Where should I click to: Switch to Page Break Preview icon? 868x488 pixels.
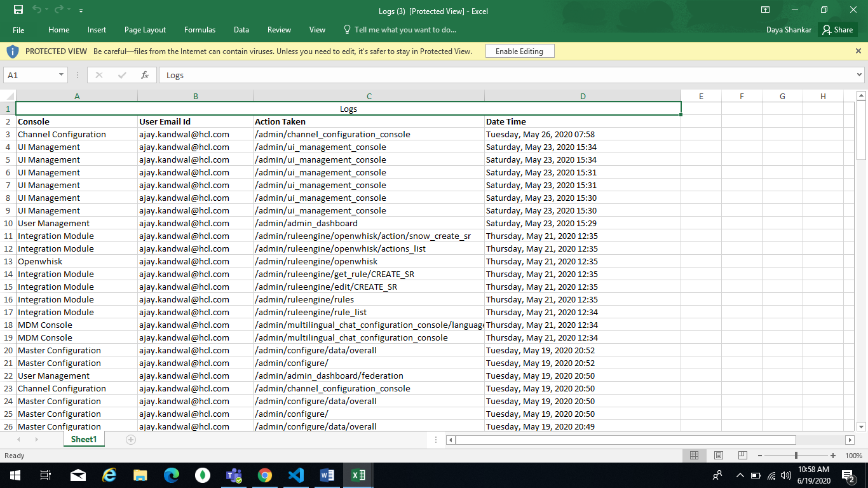pyautogui.click(x=742, y=456)
